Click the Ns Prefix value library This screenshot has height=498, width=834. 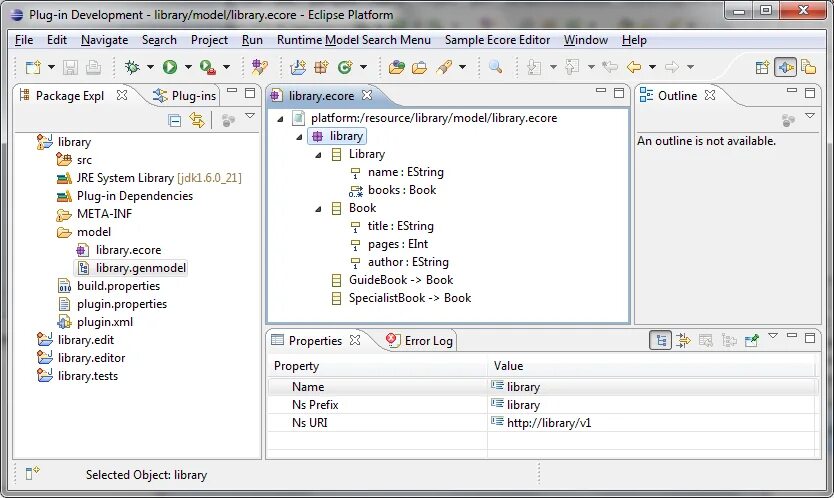click(x=523, y=405)
